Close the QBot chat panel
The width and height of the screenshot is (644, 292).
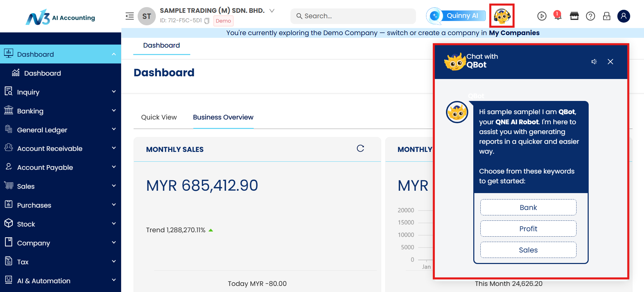coord(610,61)
